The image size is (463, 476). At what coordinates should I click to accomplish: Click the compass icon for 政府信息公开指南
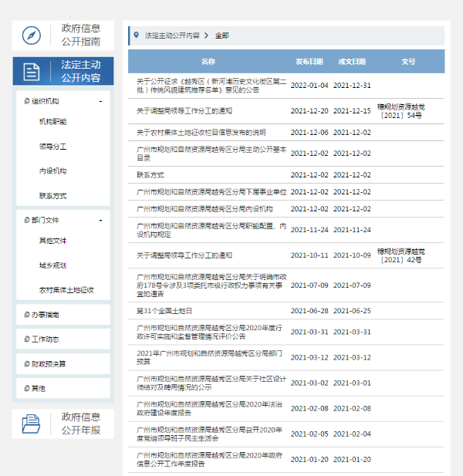tap(32, 35)
